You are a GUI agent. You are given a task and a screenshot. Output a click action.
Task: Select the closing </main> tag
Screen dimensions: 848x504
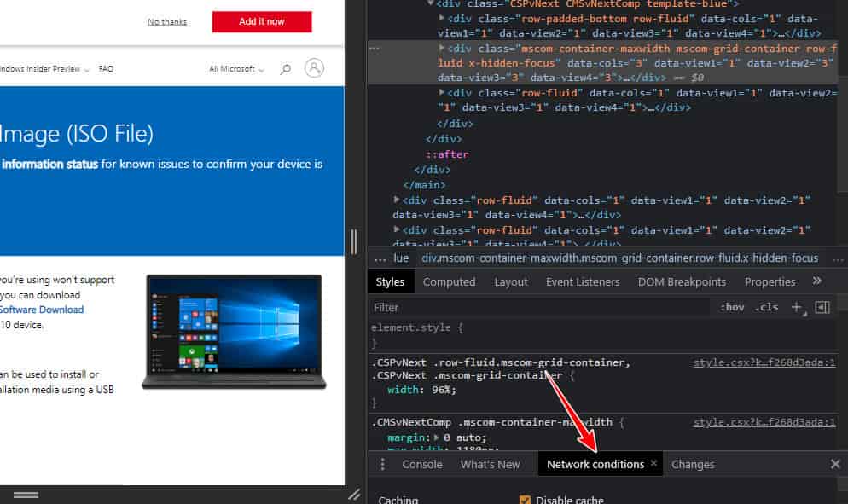pos(424,185)
